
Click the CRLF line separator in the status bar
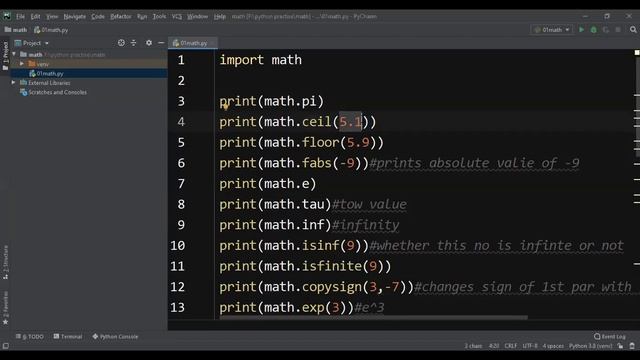[511, 346]
